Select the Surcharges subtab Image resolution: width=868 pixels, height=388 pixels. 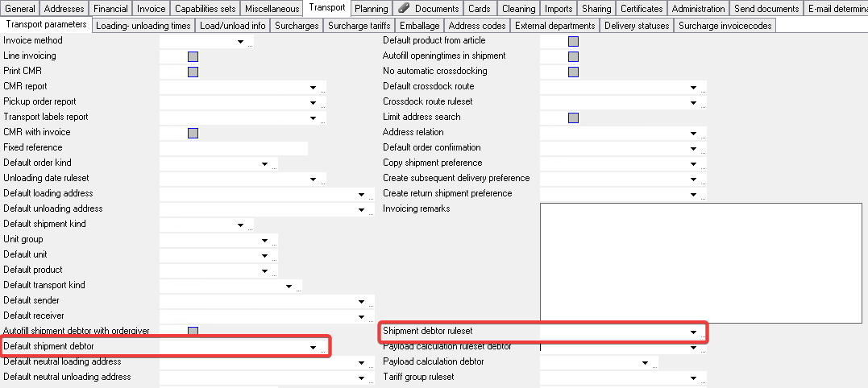(297, 26)
